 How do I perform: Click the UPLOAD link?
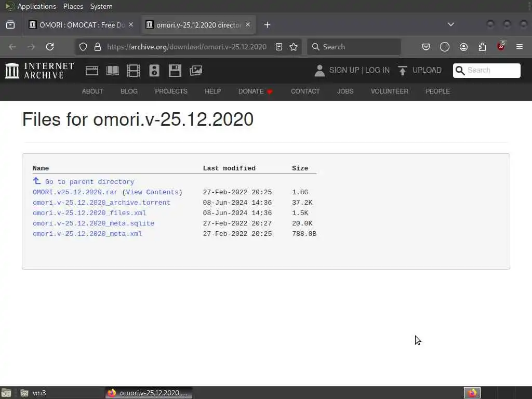click(427, 70)
